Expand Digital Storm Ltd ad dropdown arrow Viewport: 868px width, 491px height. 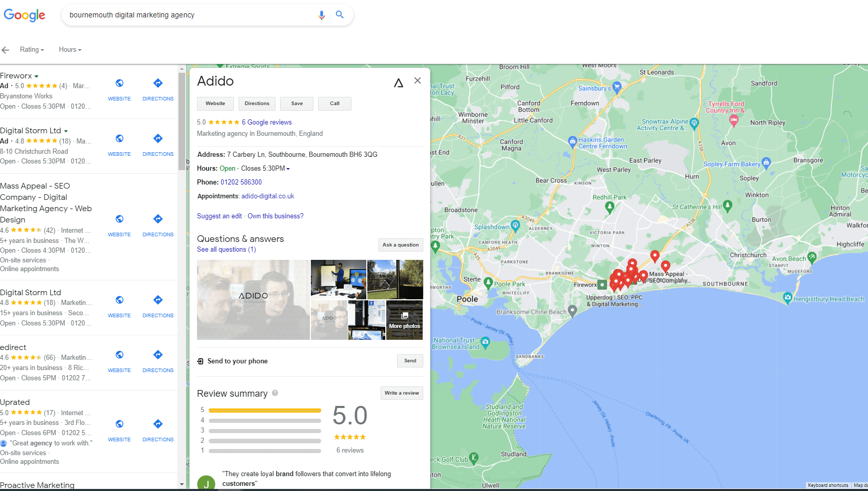coord(66,131)
